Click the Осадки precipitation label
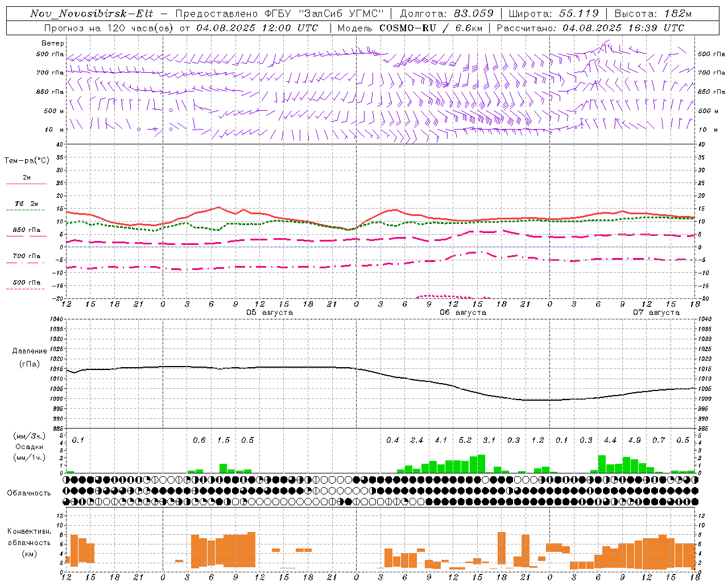 30,447
